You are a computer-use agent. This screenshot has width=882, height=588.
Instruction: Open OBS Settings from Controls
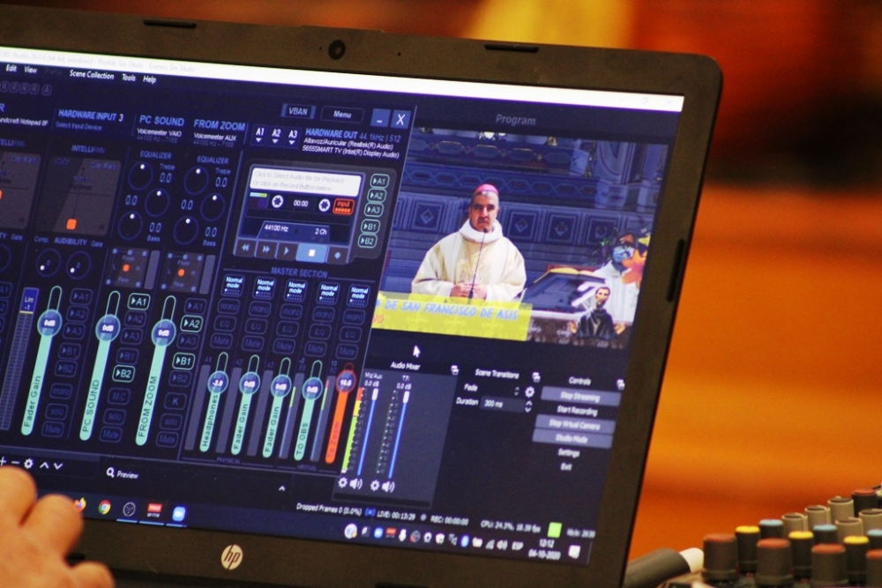click(568, 452)
